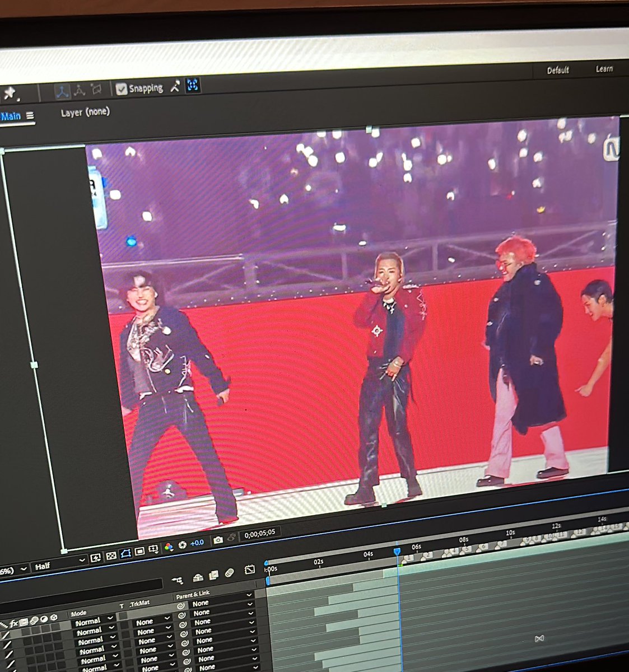629x672 pixels.
Task: Enable the Region of Interest
Action: tap(139, 552)
